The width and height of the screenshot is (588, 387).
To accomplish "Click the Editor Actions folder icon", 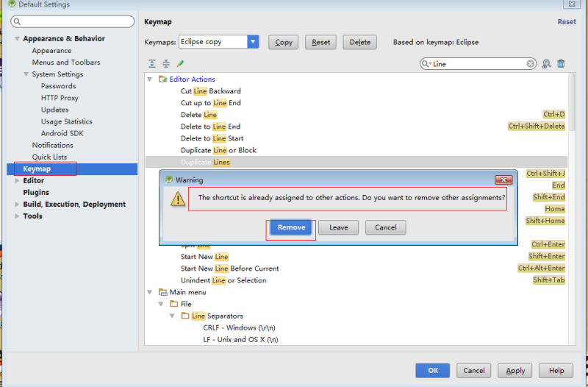I will (x=162, y=79).
